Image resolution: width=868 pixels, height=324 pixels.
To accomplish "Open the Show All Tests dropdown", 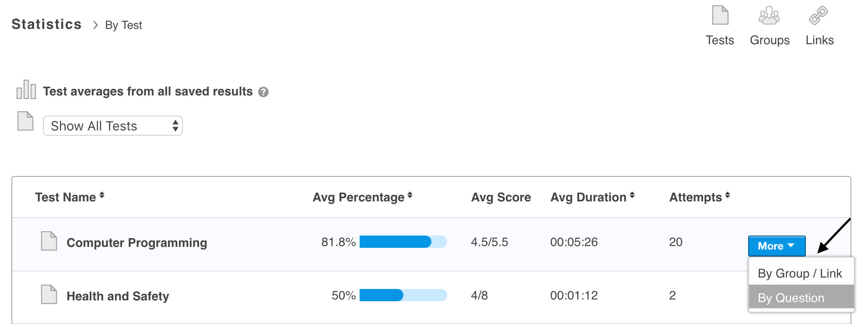I will click(x=113, y=126).
